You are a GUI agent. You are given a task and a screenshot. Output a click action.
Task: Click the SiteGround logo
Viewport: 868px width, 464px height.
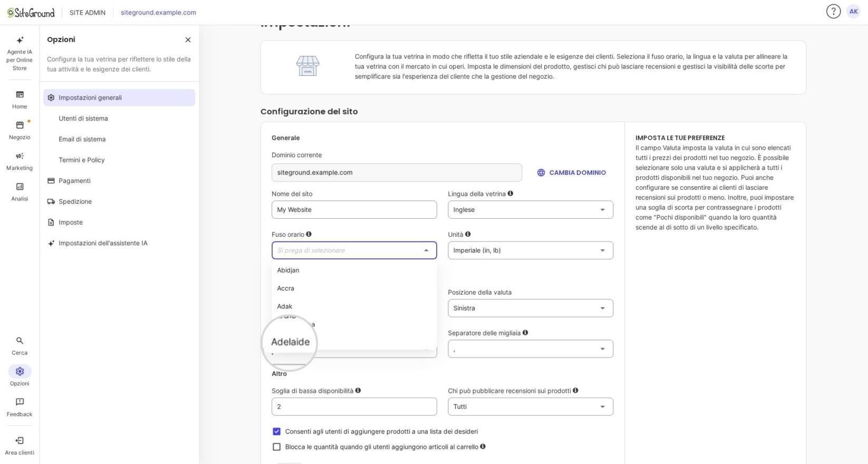tap(31, 12)
